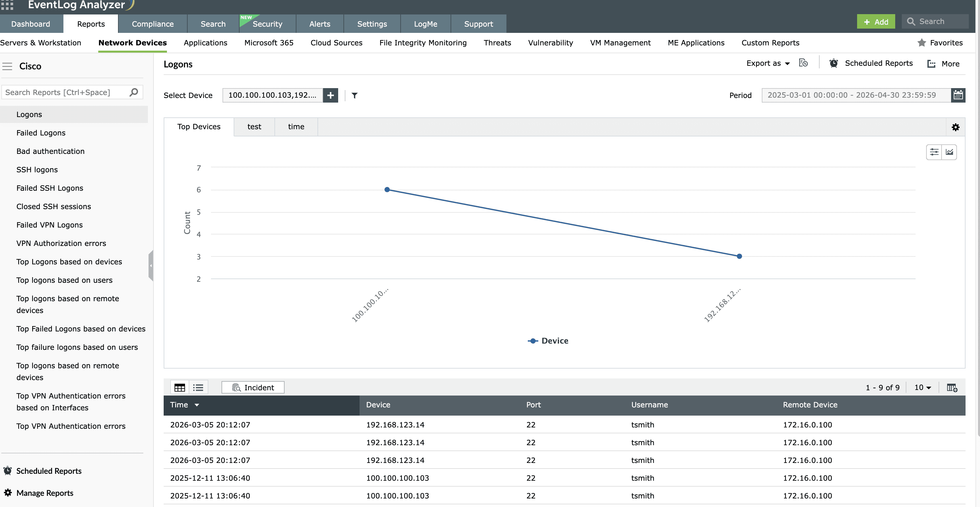Open the device filter funnel icon
The image size is (980, 507).
[354, 96]
